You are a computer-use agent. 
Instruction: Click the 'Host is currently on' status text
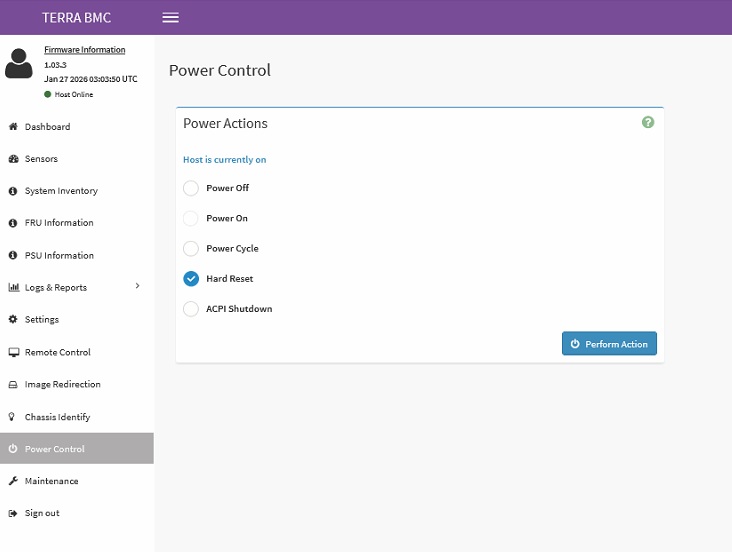225,160
